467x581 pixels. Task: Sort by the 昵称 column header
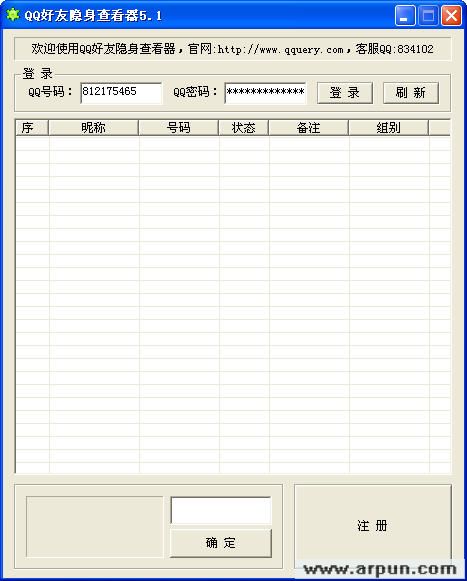93,128
